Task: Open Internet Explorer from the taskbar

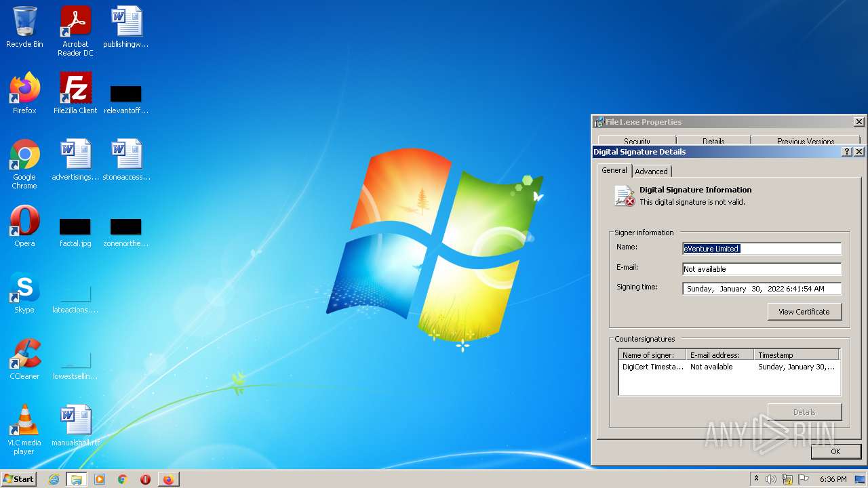Action: click(x=54, y=479)
